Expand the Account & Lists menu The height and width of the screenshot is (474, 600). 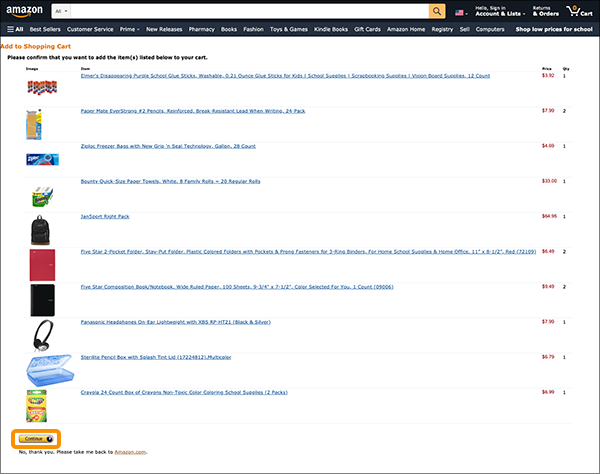tap(500, 11)
